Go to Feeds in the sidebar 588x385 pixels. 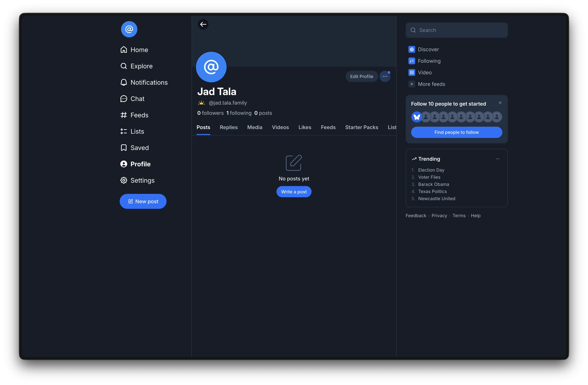[134, 115]
